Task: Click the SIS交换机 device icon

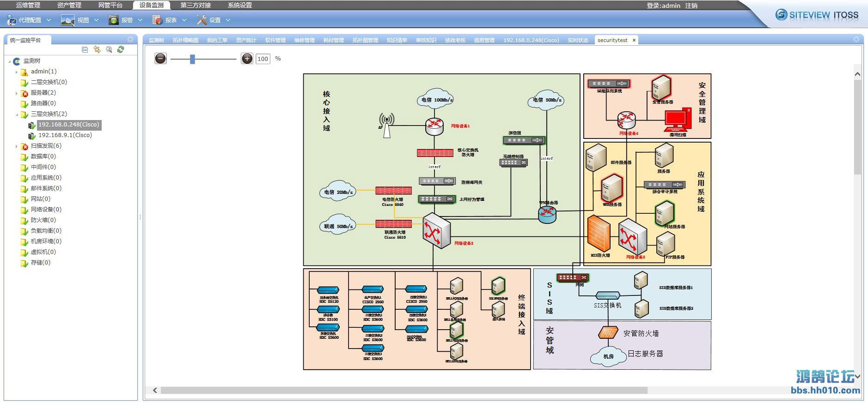Action: (608, 295)
